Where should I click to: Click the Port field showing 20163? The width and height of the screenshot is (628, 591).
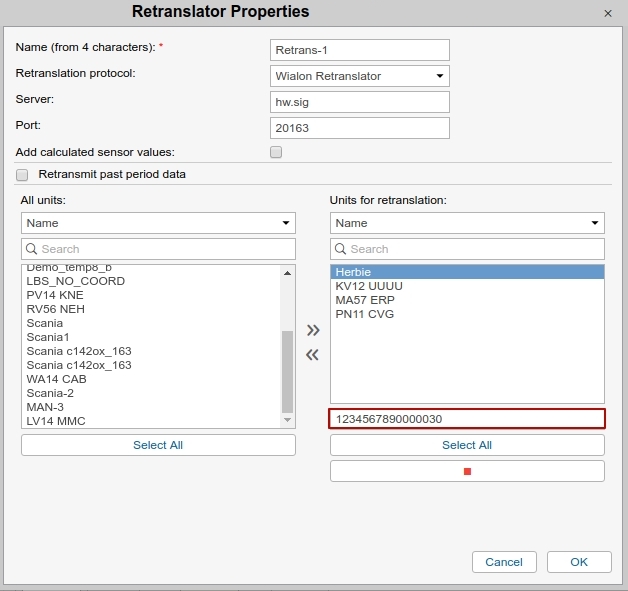[x=360, y=128]
